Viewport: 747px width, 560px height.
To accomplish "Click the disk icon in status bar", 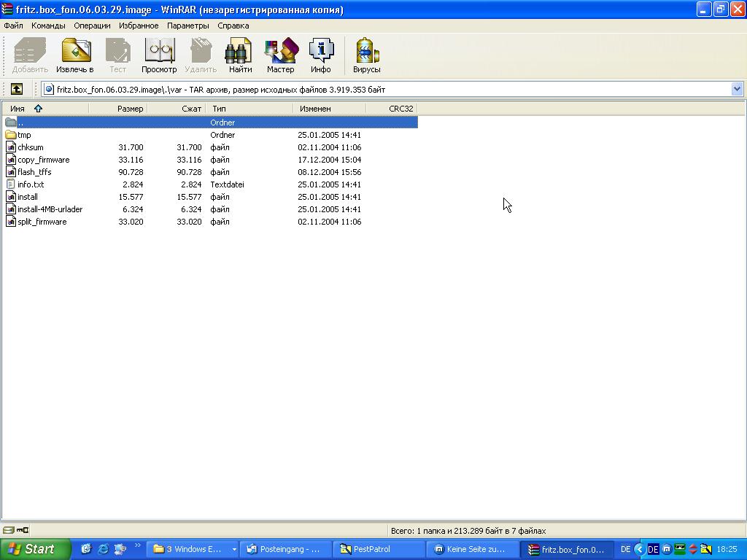I will [x=9, y=530].
